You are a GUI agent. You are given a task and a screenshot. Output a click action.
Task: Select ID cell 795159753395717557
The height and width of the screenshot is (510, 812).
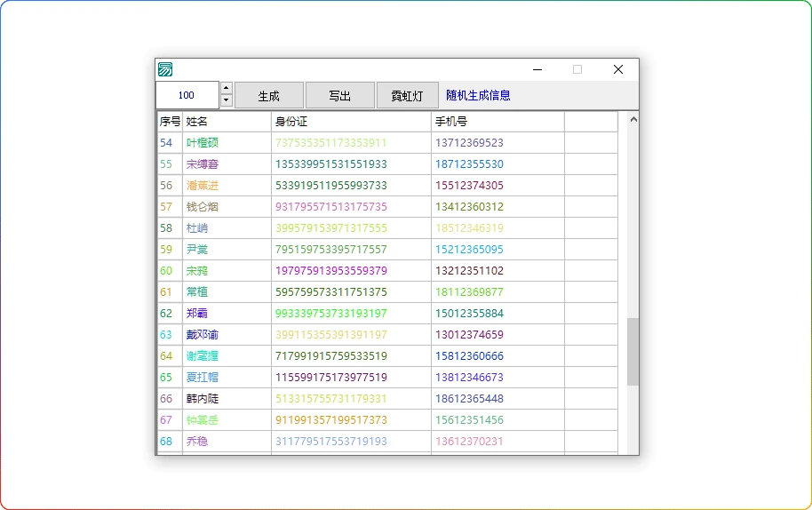(351, 250)
